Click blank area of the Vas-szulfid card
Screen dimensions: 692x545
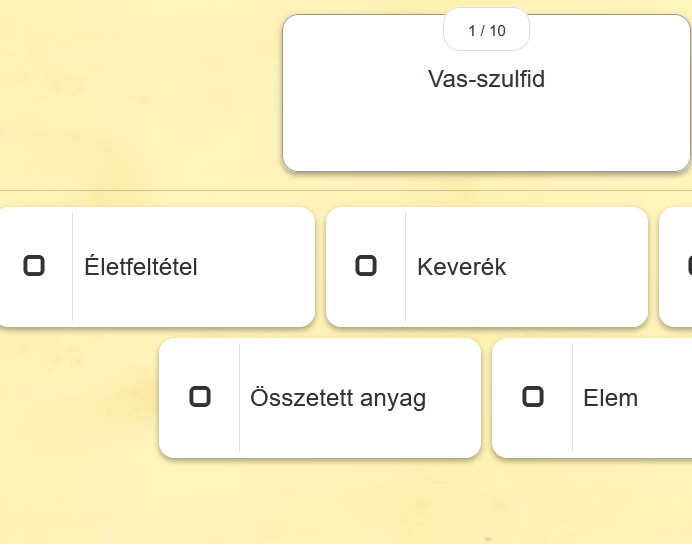pos(486,132)
